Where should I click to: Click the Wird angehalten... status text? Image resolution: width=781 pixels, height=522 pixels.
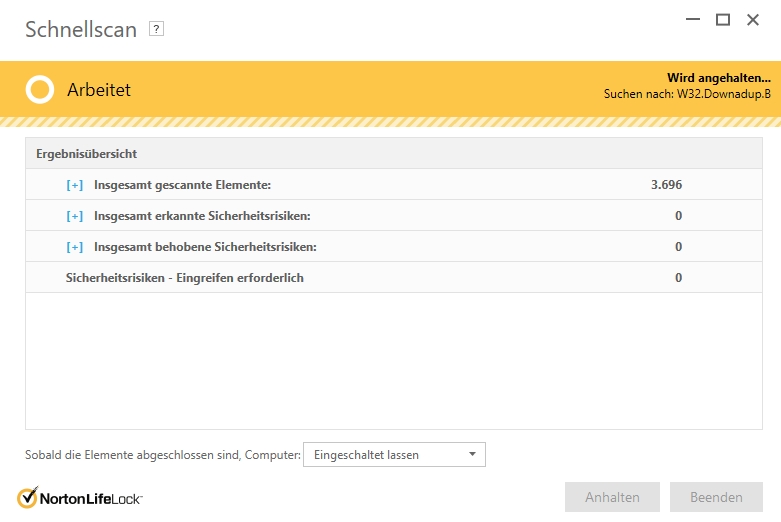coord(719,78)
